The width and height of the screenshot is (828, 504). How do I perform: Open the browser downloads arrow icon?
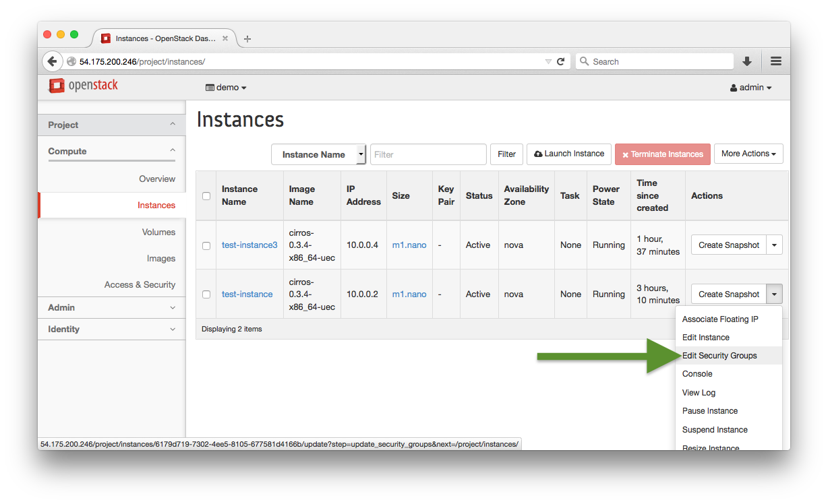click(x=747, y=61)
